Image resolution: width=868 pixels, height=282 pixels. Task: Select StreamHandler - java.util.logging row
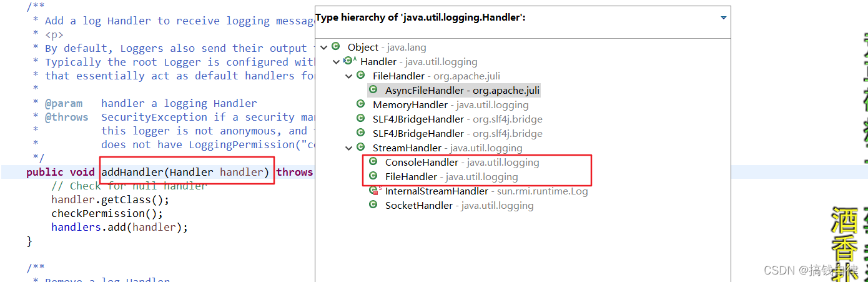click(448, 148)
